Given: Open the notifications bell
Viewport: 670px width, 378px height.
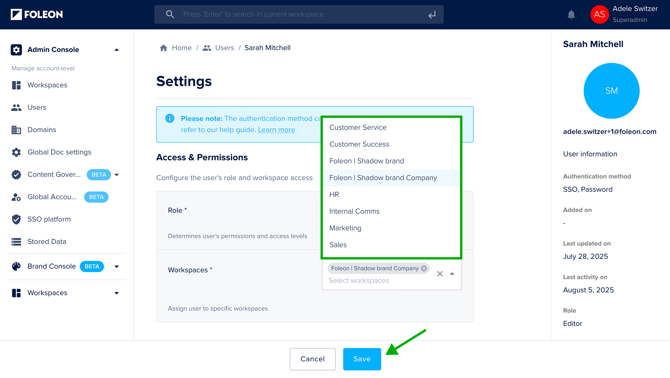Looking at the screenshot, I should click(571, 15).
